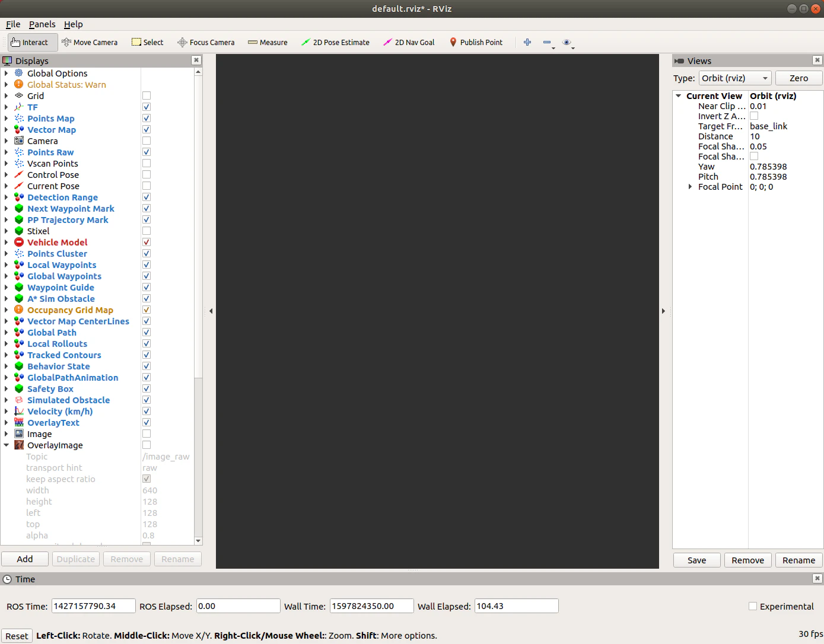Collapse the left panel with arrow handle
The image size is (824, 644).
pyautogui.click(x=211, y=311)
